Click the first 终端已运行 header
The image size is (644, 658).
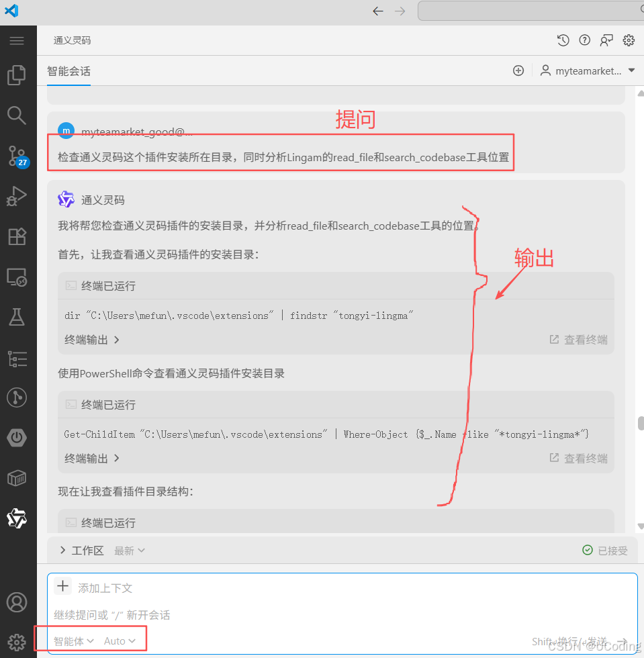click(336, 286)
